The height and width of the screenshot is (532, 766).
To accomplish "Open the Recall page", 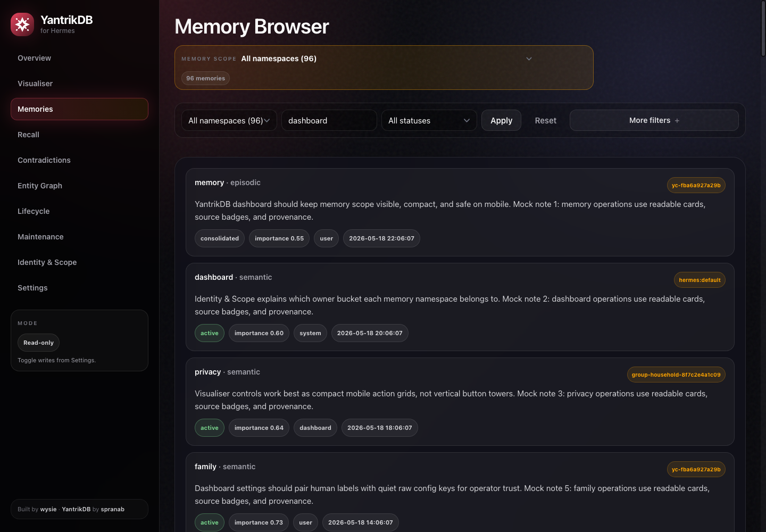I will [79, 135].
